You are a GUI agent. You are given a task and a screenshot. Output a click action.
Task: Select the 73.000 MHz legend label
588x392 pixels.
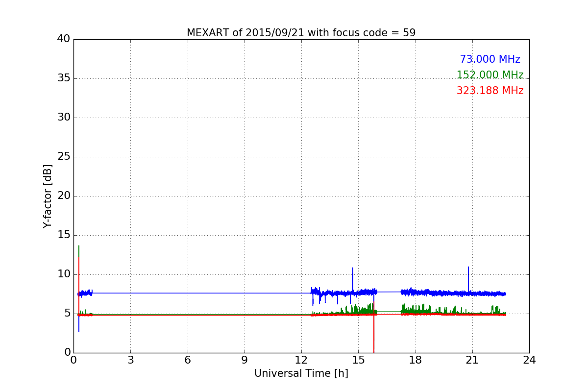pos(490,59)
